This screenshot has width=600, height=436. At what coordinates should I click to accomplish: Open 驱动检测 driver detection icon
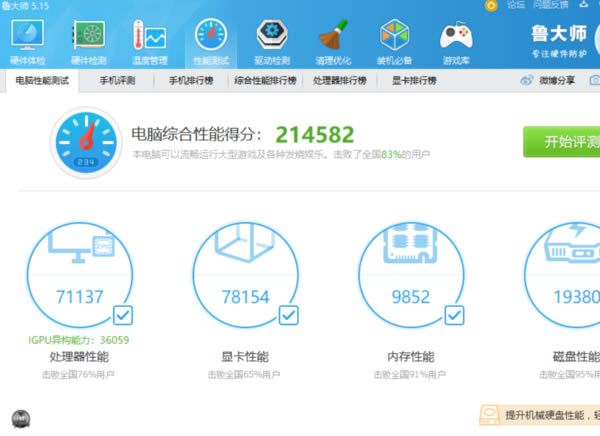click(x=271, y=38)
